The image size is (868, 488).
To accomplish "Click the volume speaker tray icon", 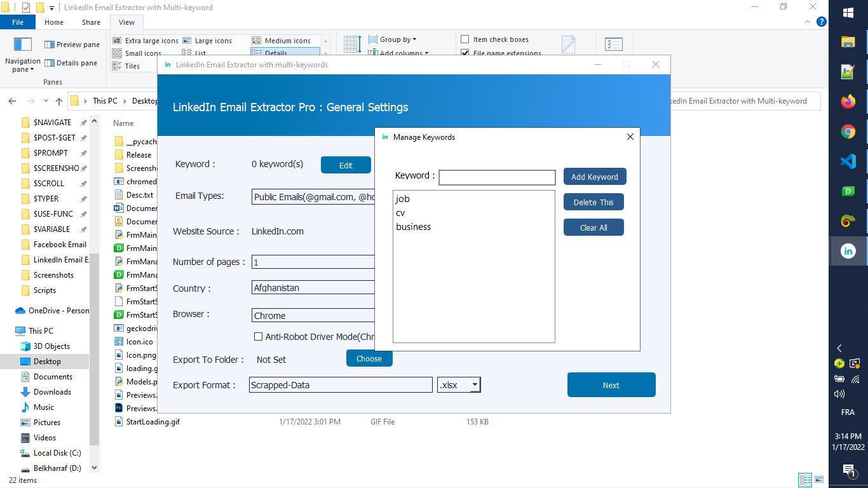I will pyautogui.click(x=839, y=394).
